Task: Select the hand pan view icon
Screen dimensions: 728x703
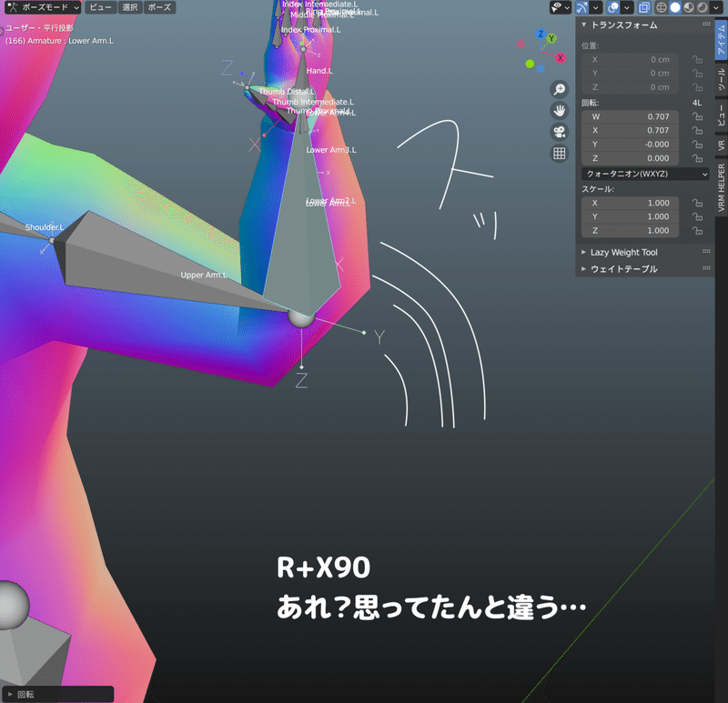Action: pos(559,110)
